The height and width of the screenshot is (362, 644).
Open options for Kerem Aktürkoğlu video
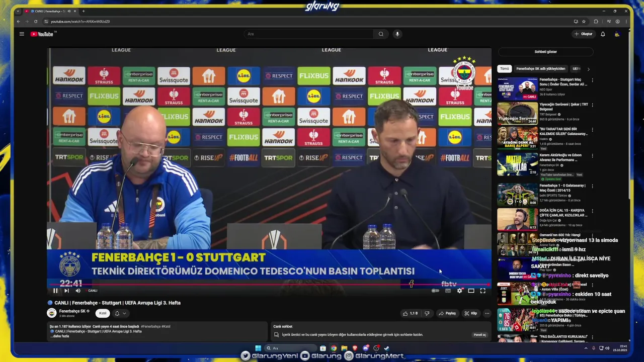[x=592, y=156]
